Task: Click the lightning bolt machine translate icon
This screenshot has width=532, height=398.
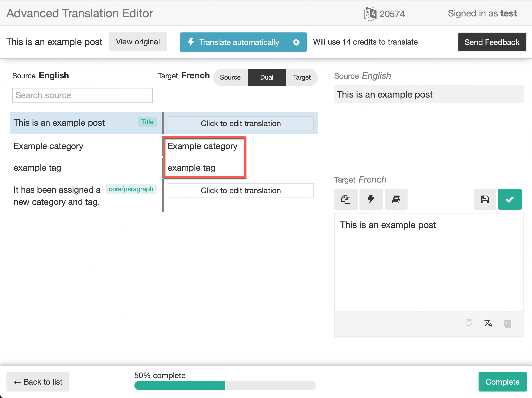Action: 371,199
